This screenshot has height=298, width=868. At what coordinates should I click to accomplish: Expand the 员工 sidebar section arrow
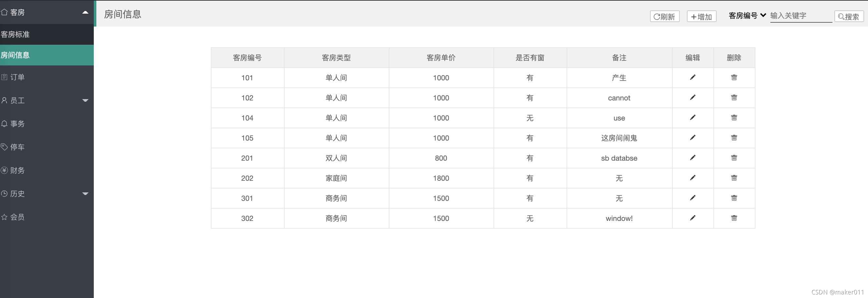coord(85,100)
